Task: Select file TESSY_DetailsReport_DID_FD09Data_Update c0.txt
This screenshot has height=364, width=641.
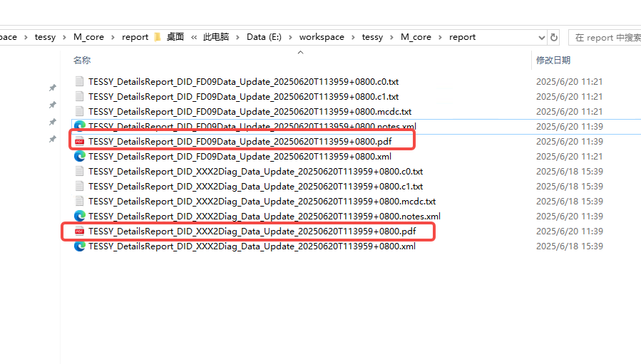Action: coord(244,81)
